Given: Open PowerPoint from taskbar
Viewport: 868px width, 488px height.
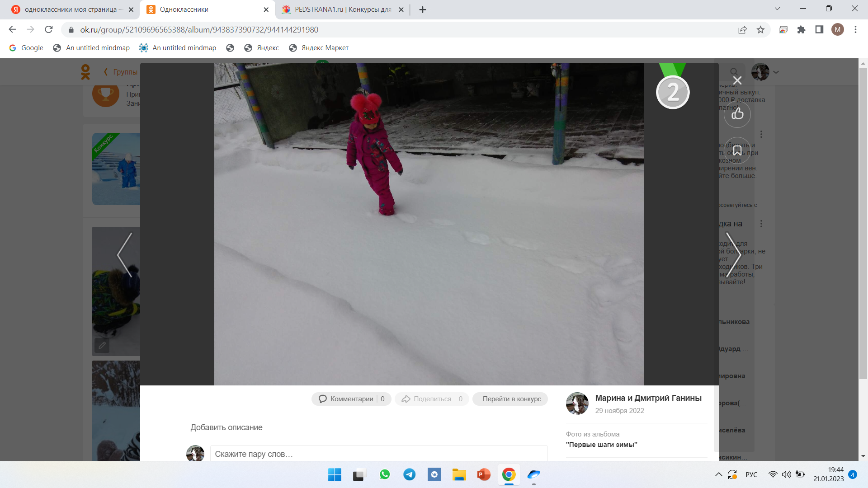Looking at the screenshot, I should [484, 475].
